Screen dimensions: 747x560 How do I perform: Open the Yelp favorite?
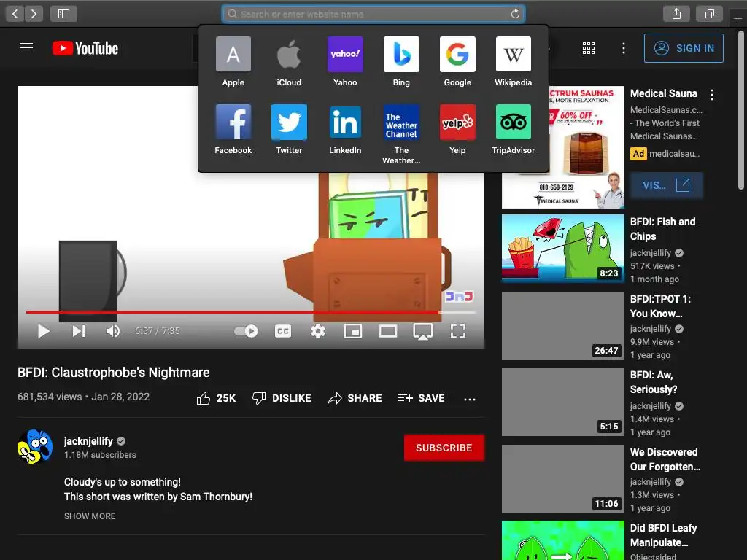(x=457, y=130)
